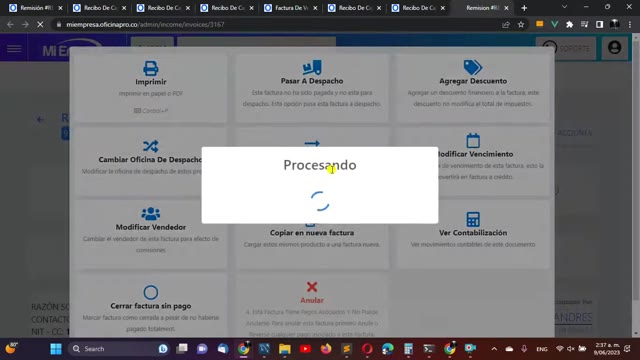
Task: Switch to the first Remisión browser tab
Action: coord(36,8)
